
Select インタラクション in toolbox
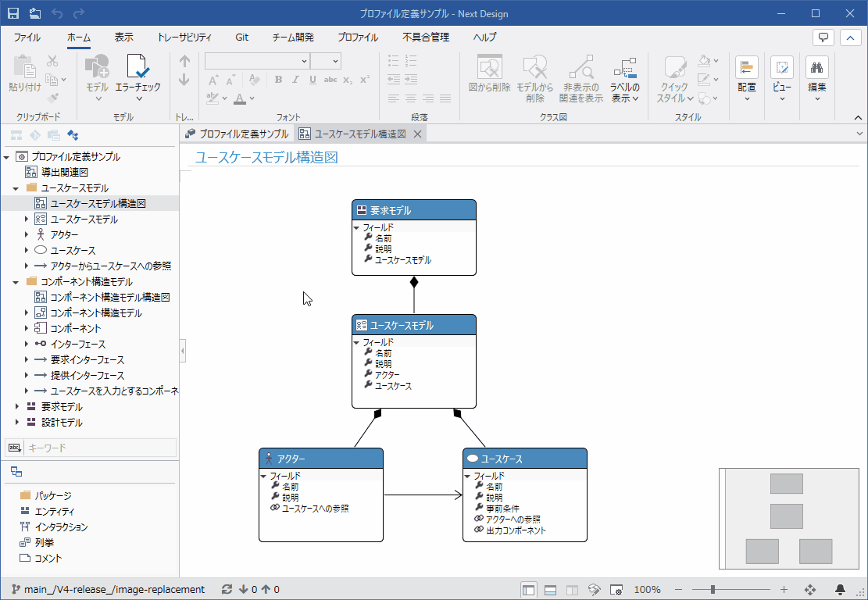(x=54, y=527)
